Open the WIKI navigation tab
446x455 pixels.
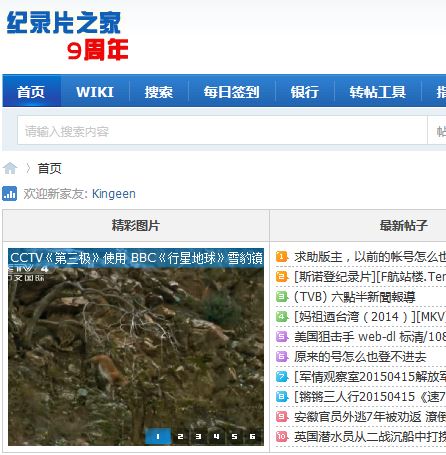tap(95, 92)
